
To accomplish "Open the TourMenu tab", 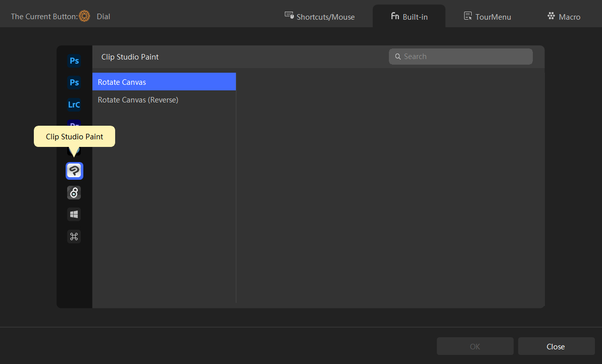I will [x=487, y=17].
